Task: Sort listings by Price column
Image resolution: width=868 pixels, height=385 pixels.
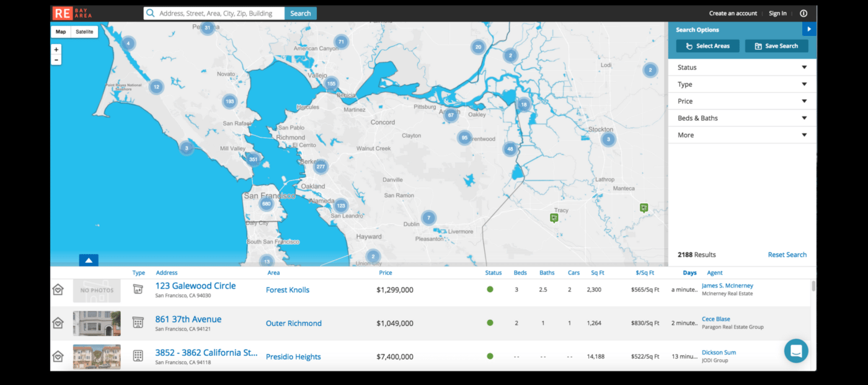Action: click(385, 273)
